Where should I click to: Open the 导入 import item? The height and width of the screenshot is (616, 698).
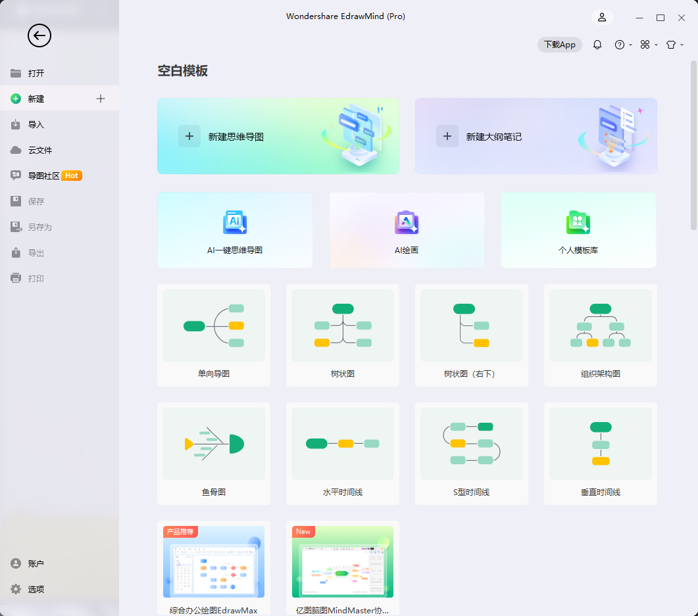pos(59,124)
